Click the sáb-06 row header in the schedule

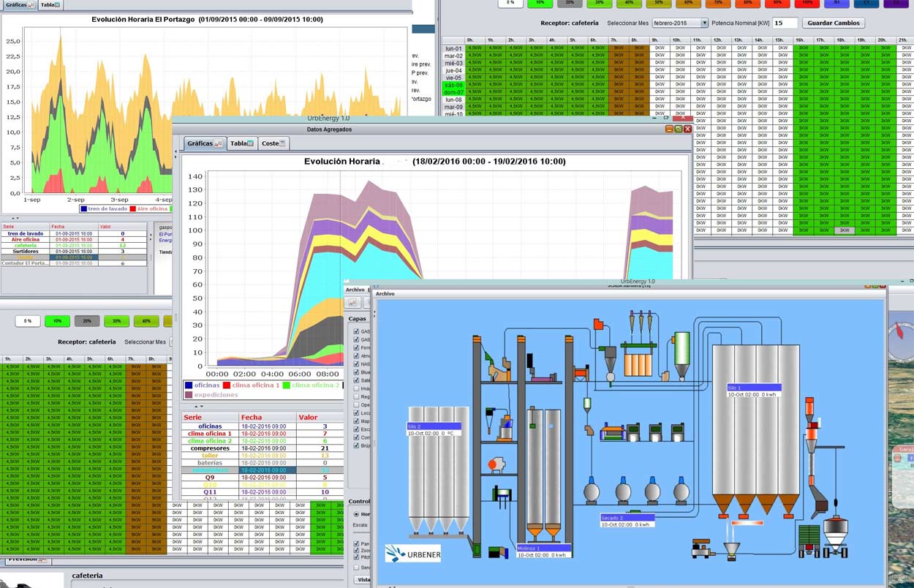point(453,85)
